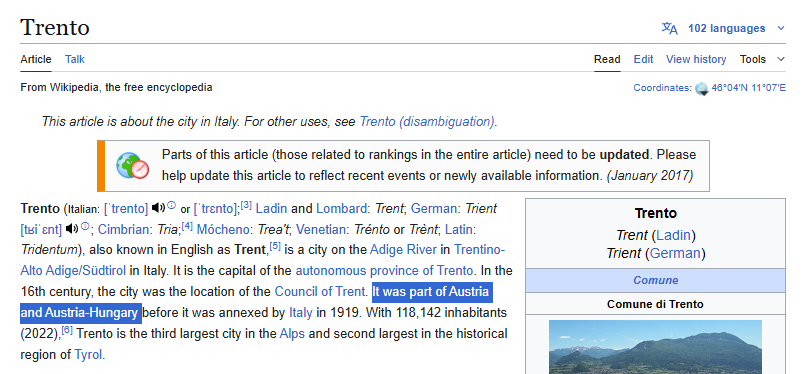806x374 pixels.
Task: Open the View history tab
Action: [696, 59]
